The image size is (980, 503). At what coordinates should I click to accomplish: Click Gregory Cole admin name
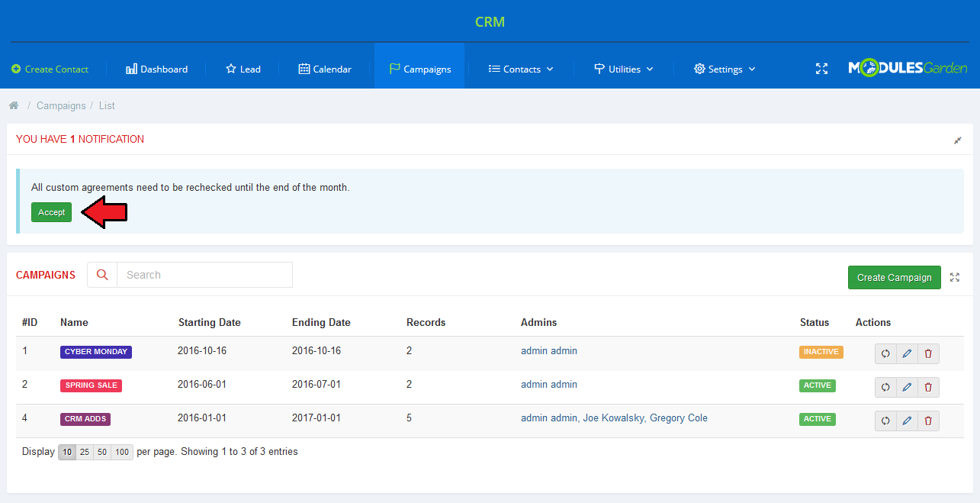pyautogui.click(x=679, y=418)
